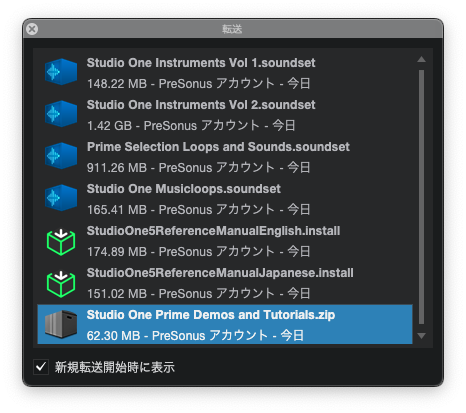The height and width of the screenshot is (413, 466).
Task: Uncheck the 新規転送開始時に表示 checkbox
Action: coord(41,367)
